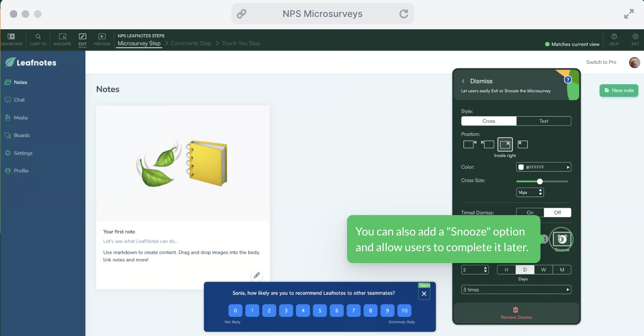Screen dimensions: 644x336
Task: Select rating 5 in survey
Action: coord(320,311)
